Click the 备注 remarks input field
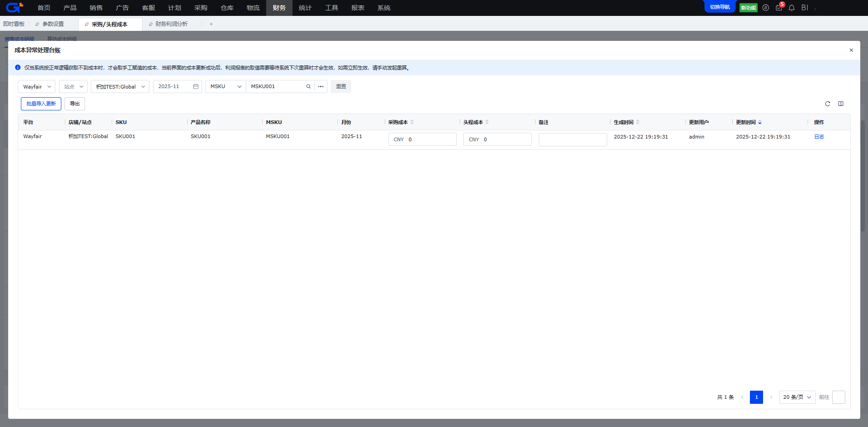Viewport: 868px width, 427px height. point(572,139)
